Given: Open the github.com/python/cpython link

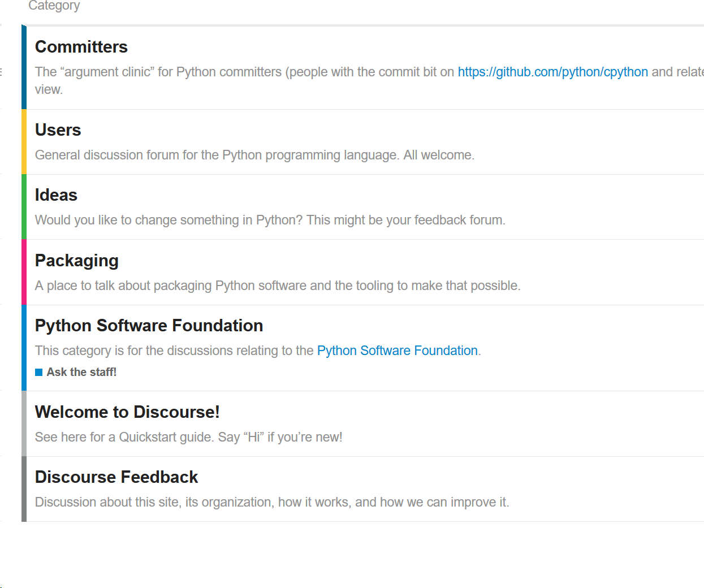Looking at the screenshot, I should point(552,72).
